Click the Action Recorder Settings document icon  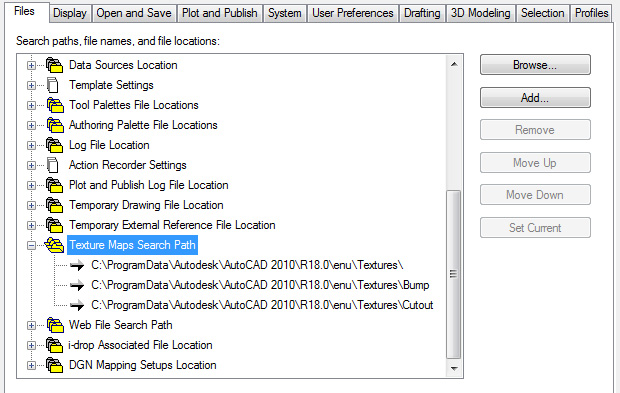[53, 165]
